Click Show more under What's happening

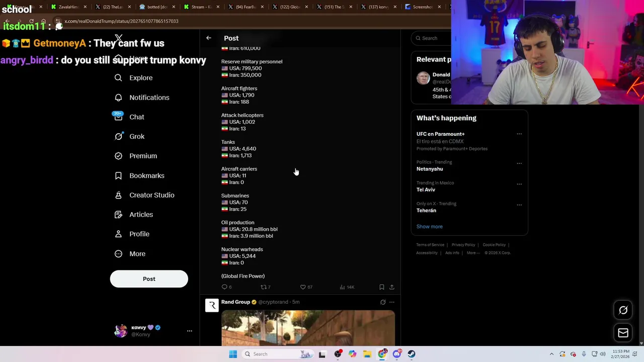click(430, 227)
